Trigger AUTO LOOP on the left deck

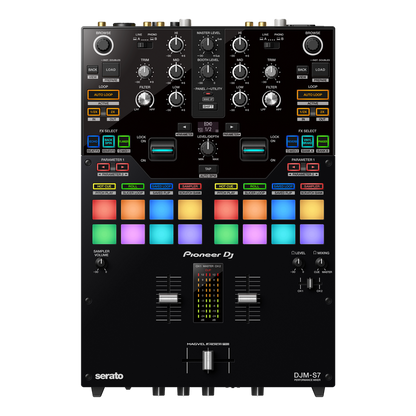[103, 95]
